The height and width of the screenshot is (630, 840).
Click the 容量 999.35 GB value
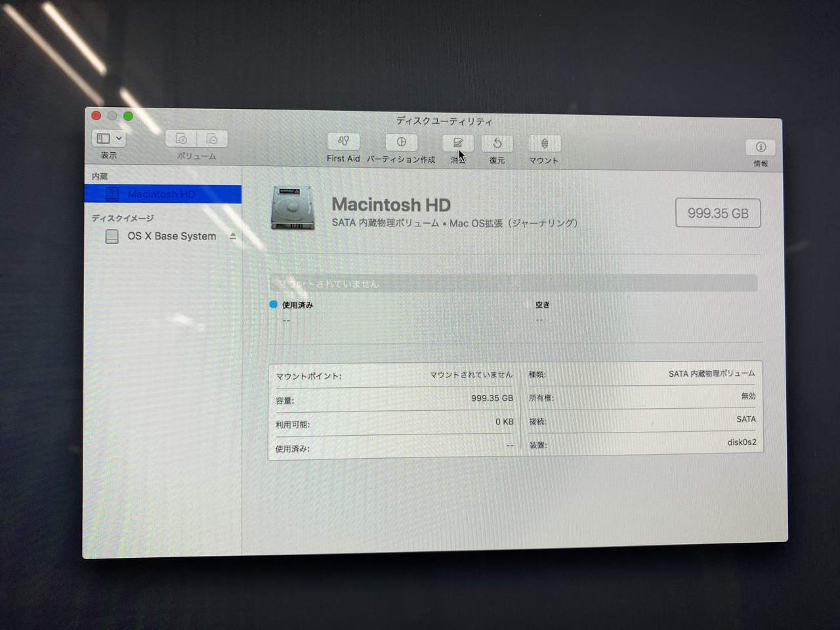pyautogui.click(x=492, y=398)
